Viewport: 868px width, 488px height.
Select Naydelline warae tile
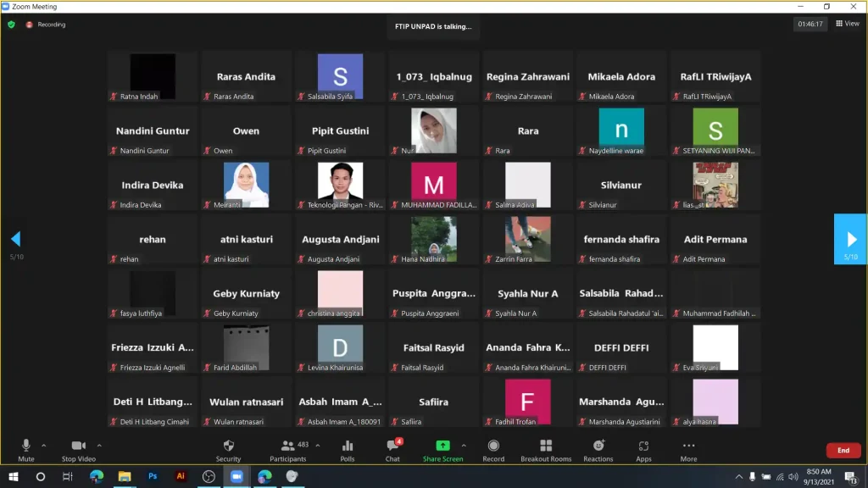click(621, 130)
